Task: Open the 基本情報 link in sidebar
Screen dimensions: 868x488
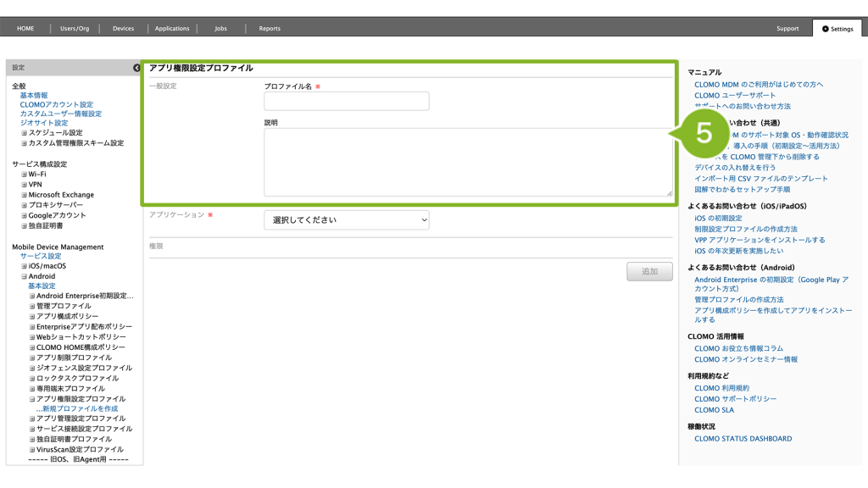Action: [x=34, y=96]
